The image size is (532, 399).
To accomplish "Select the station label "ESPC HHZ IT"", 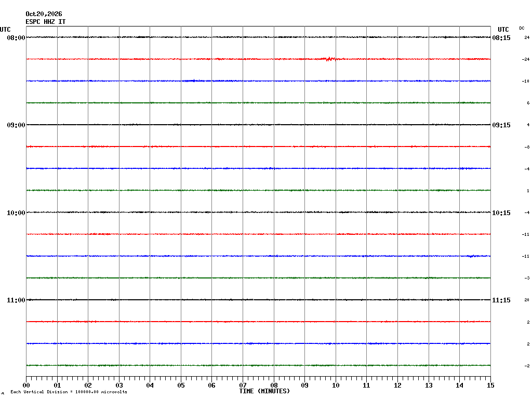I will tap(46, 22).
